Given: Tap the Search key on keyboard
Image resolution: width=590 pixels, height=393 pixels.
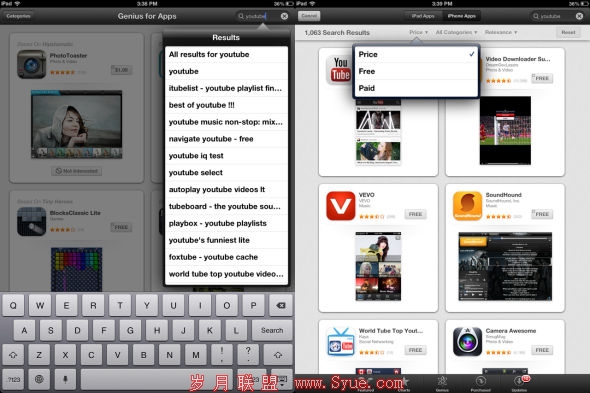Looking at the screenshot, I should click(272, 330).
